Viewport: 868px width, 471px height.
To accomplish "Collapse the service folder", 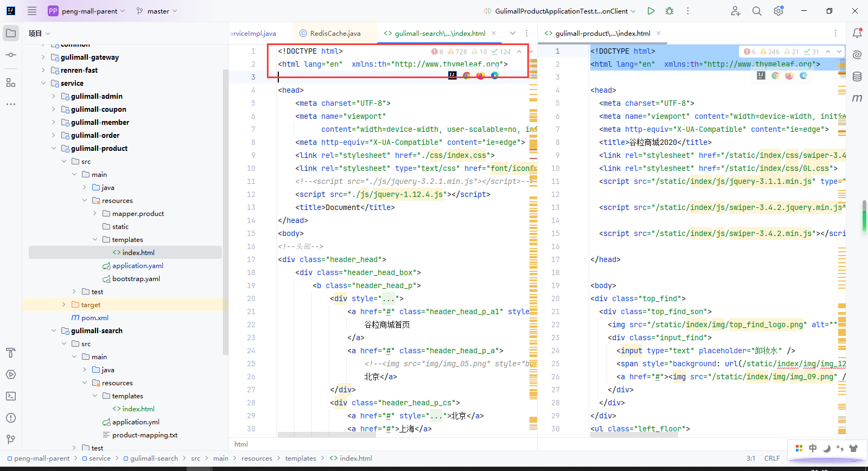I will (x=43, y=83).
